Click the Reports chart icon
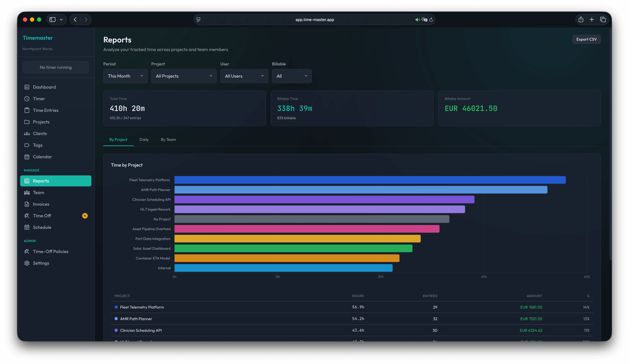The height and width of the screenshot is (364, 629). click(27, 181)
